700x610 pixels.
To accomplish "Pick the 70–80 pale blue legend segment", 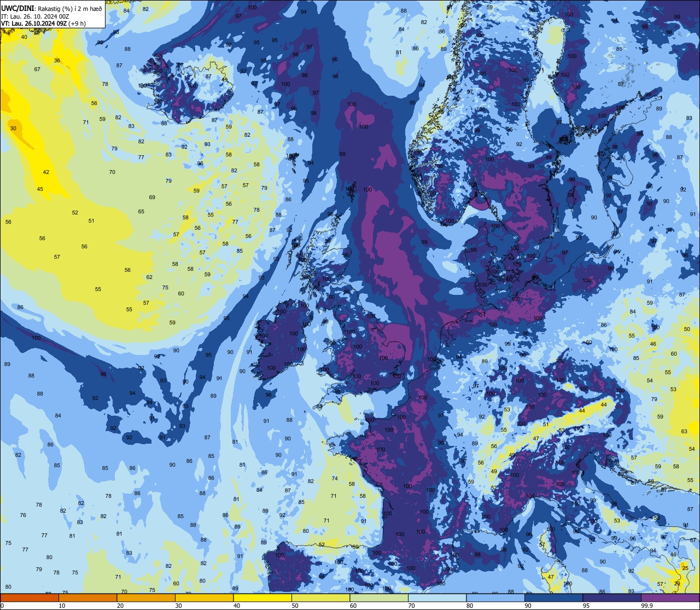I will tap(437, 598).
